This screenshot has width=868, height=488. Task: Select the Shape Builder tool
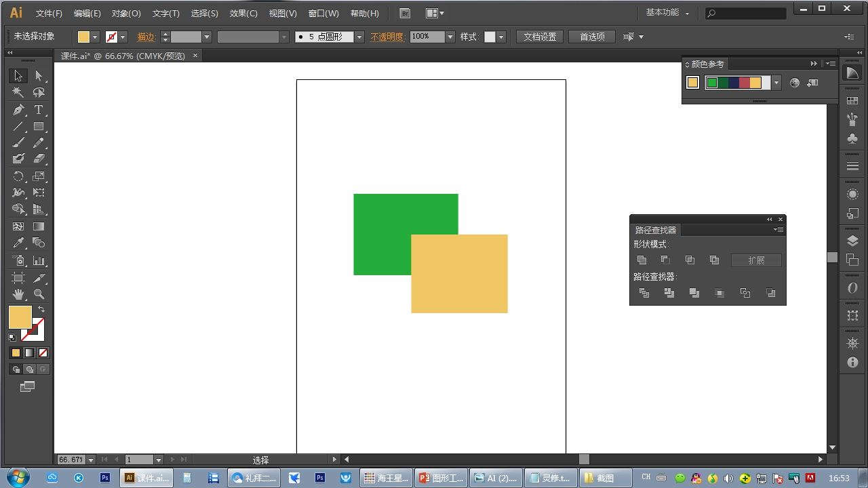click(x=18, y=209)
